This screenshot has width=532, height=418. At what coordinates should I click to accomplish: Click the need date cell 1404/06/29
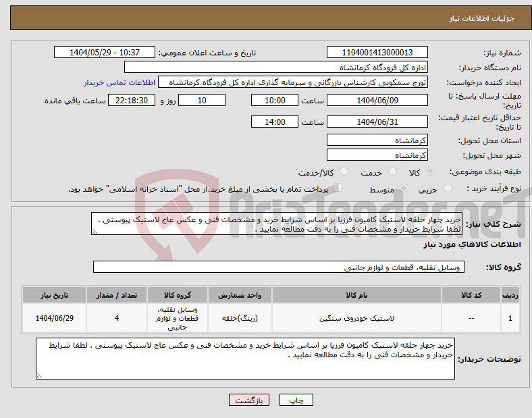(54, 318)
